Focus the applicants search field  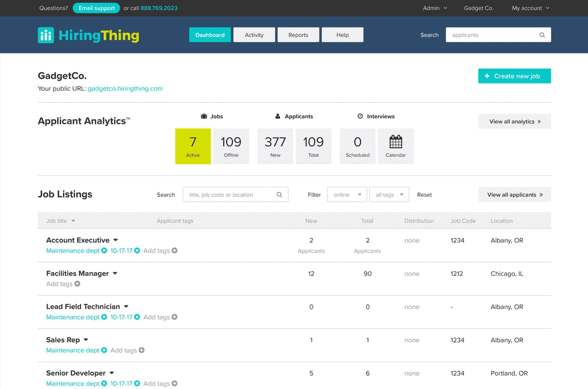point(498,35)
